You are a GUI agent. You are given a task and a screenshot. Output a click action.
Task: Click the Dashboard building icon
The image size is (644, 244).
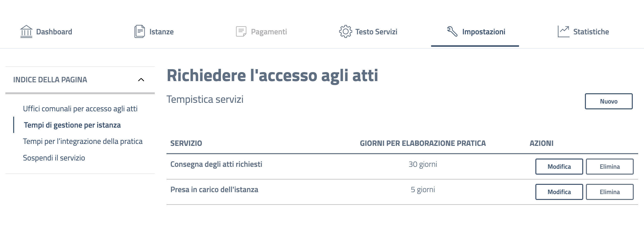point(26,32)
